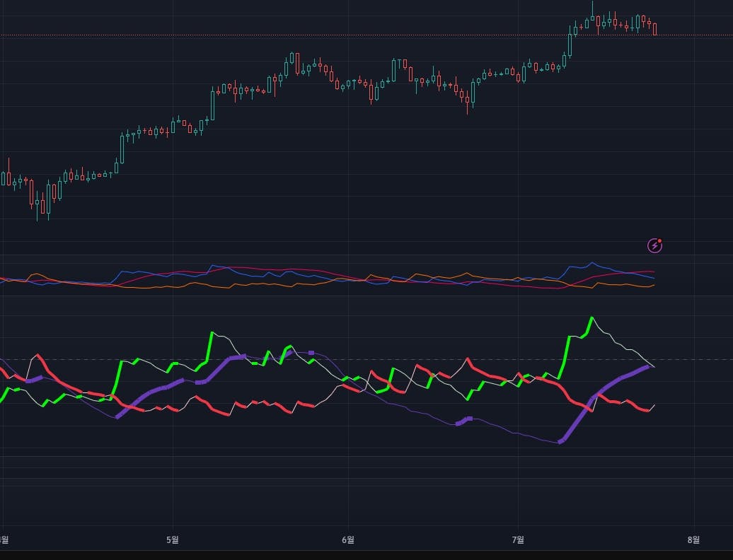Click the 5월 time axis label
The height and width of the screenshot is (560, 733).
pos(173,540)
